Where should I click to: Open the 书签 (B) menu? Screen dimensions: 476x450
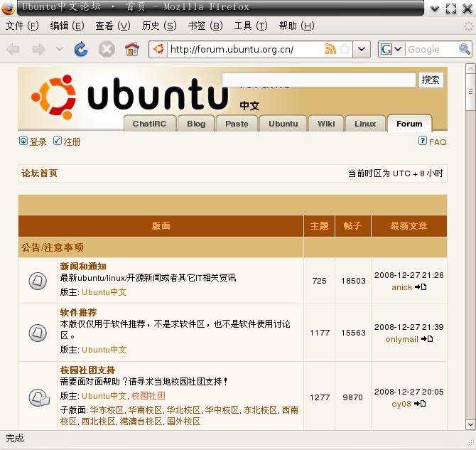click(205, 26)
